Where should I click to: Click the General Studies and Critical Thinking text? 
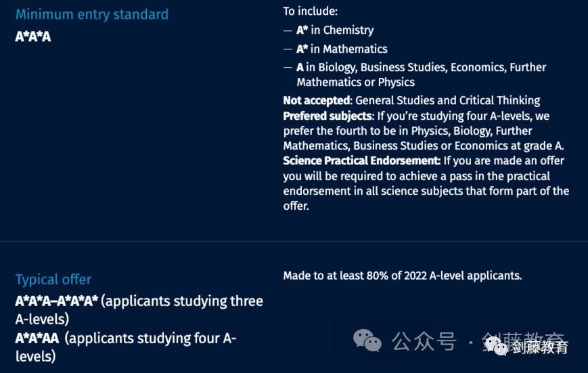click(448, 101)
